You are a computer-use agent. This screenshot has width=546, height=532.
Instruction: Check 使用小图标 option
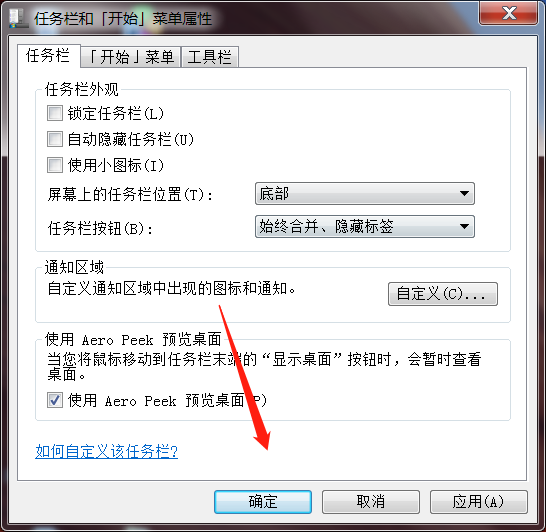pyautogui.click(x=55, y=165)
